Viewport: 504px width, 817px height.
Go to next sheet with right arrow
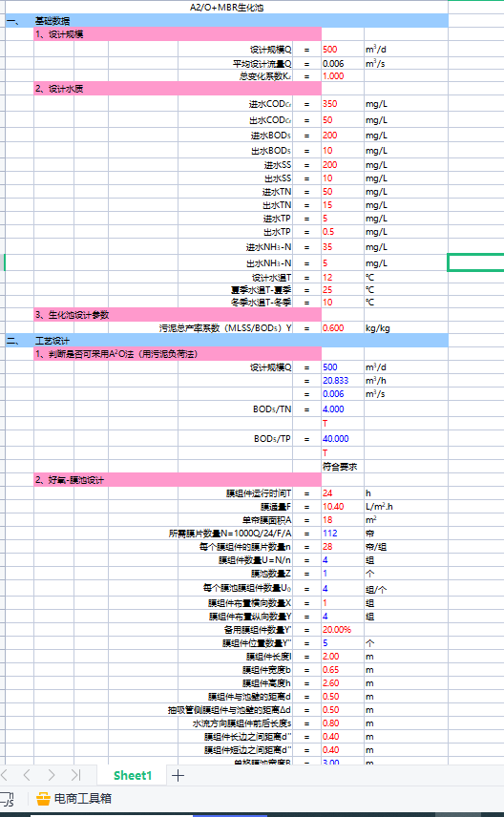coord(52,775)
